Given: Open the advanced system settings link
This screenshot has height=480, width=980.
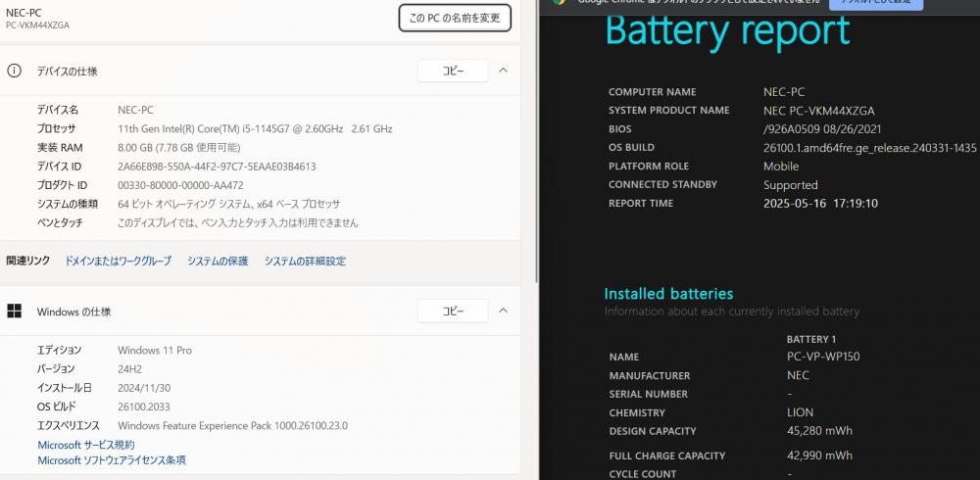Looking at the screenshot, I should [x=305, y=262].
